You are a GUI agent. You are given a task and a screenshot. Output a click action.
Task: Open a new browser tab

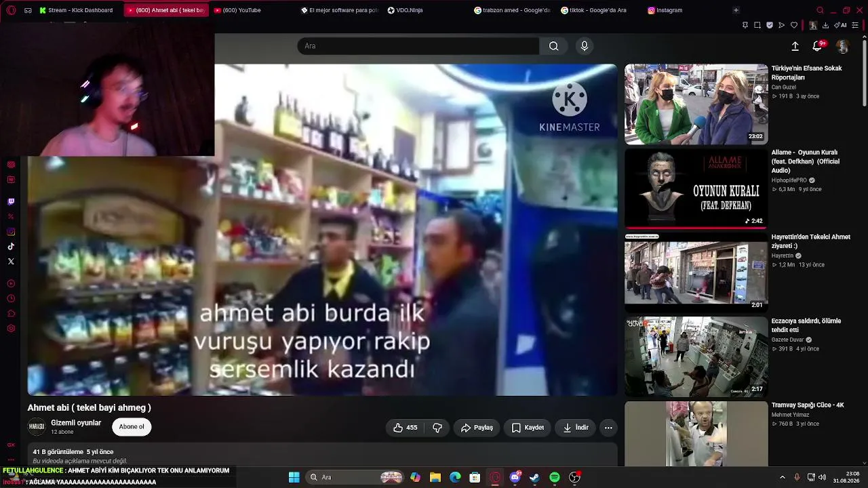click(x=736, y=10)
